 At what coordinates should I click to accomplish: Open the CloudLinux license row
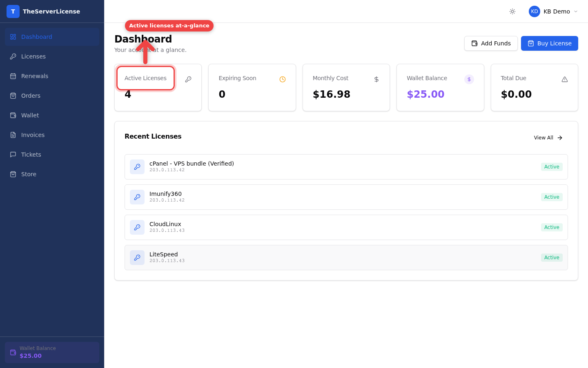pyautogui.click(x=346, y=227)
